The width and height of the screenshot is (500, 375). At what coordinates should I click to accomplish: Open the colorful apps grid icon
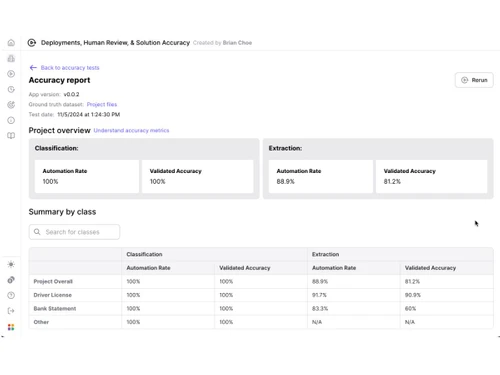[x=11, y=327]
